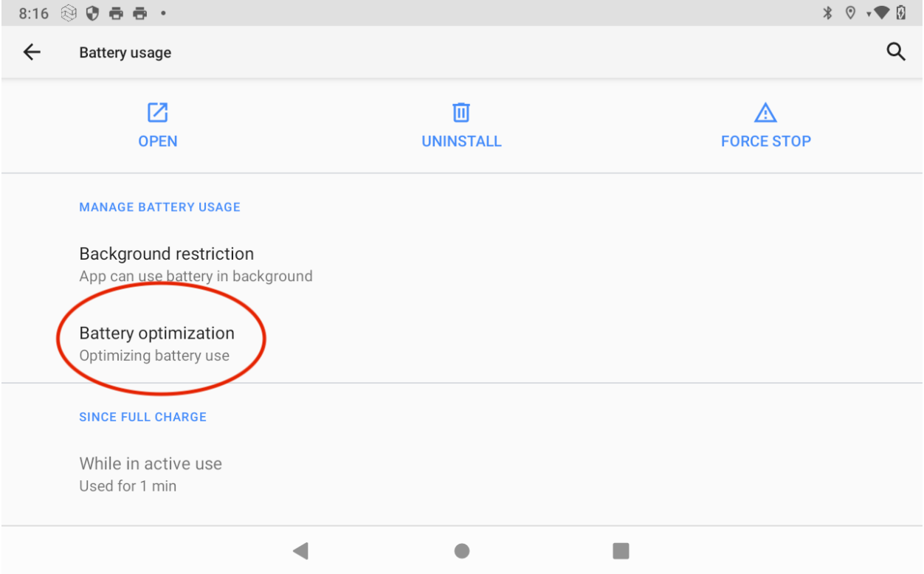This screenshot has width=924, height=574.
Task: Tap the Force Stop warning triangle icon
Action: [x=765, y=113]
